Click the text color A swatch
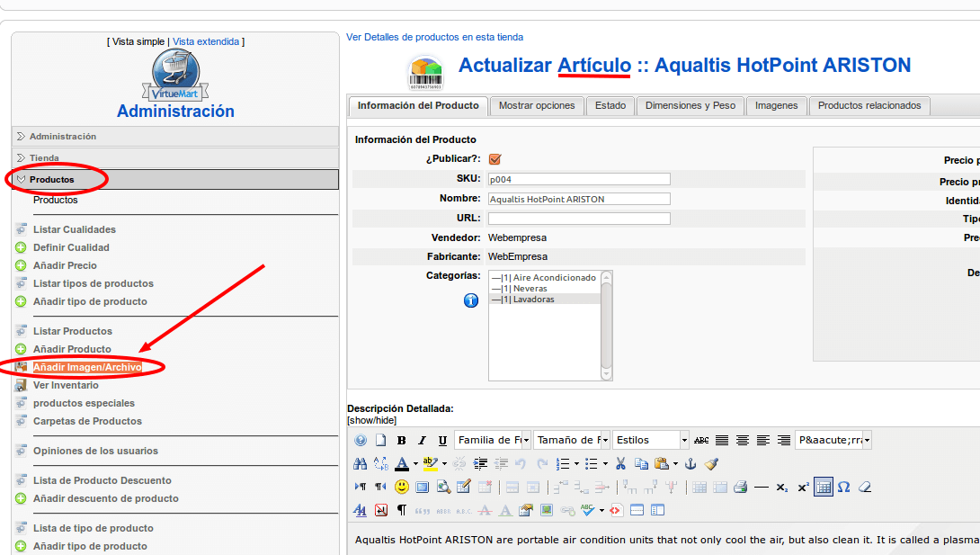This screenshot has height=555, width=980. pyautogui.click(x=403, y=464)
